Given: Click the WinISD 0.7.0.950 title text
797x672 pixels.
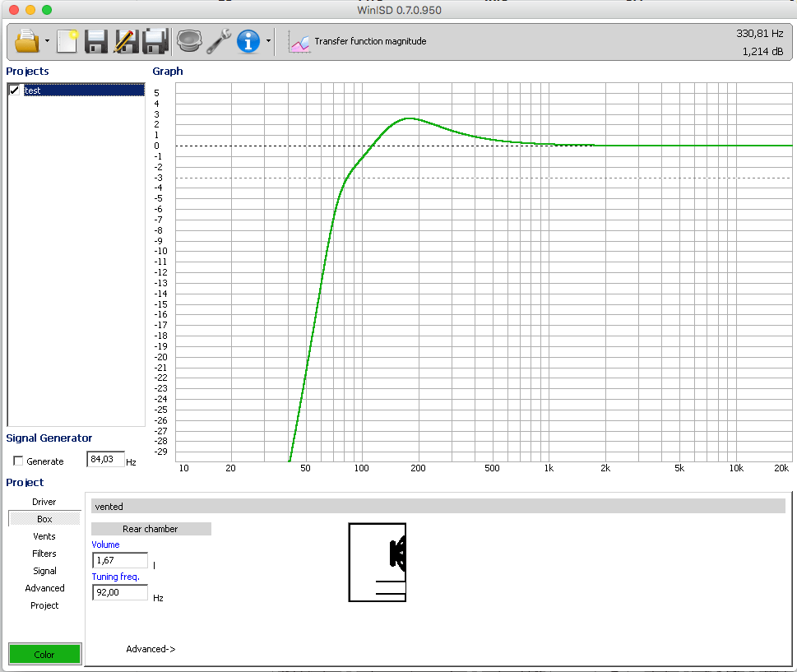Looking at the screenshot, I should coord(399,10).
